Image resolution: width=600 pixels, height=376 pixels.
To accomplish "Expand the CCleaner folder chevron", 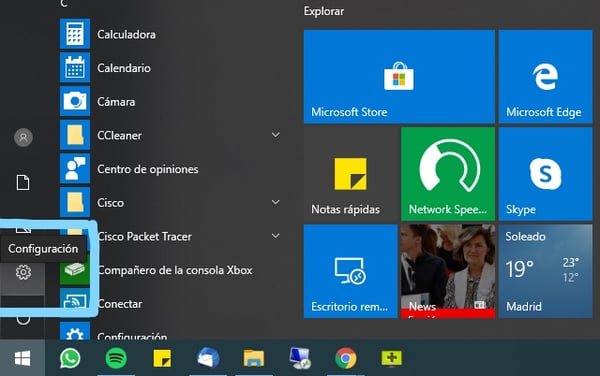I will (276, 135).
